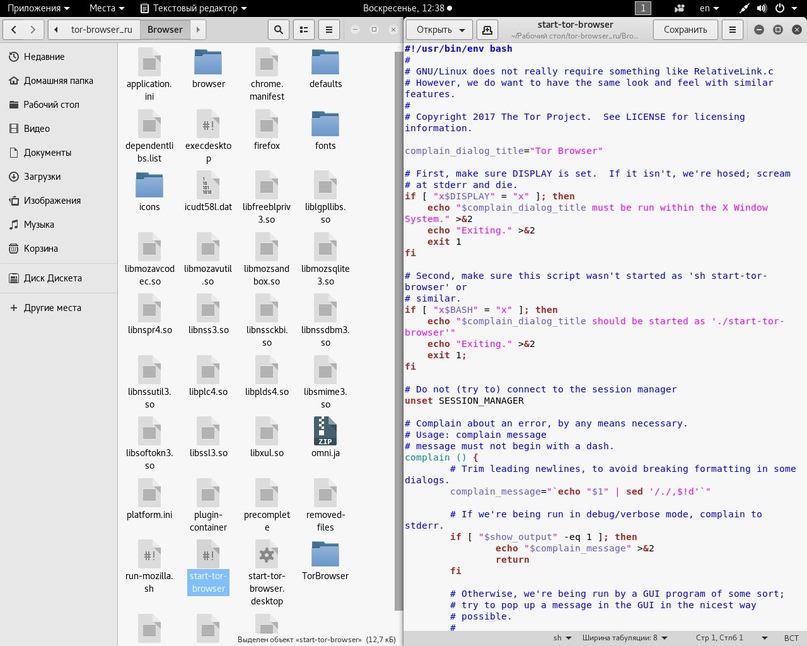Image resolution: width=807 pixels, height=646 pixels.
Task: Open the defaults folder
Action: [x=325, y=69]
